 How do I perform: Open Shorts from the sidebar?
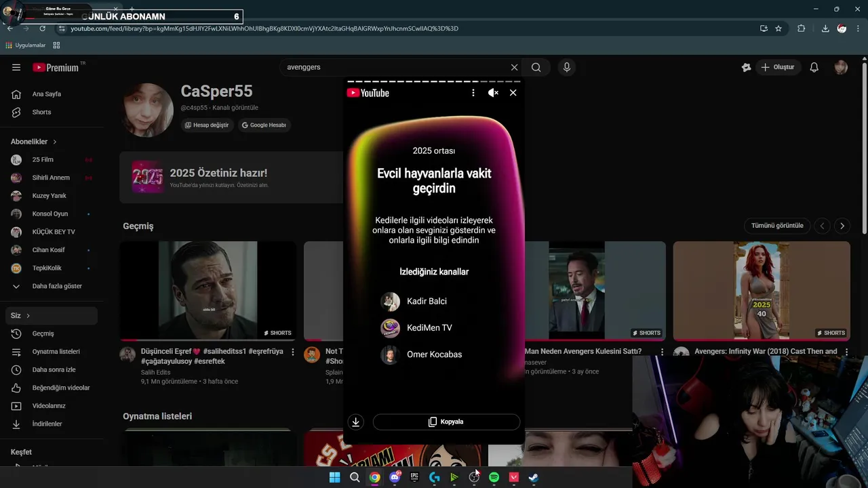pos(52,112)
